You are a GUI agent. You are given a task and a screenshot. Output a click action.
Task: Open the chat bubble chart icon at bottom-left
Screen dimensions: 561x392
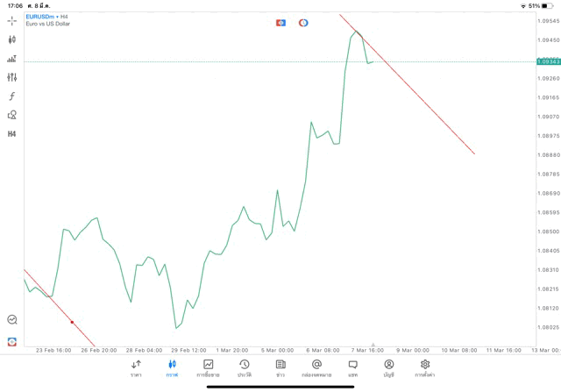coord(12,320)
